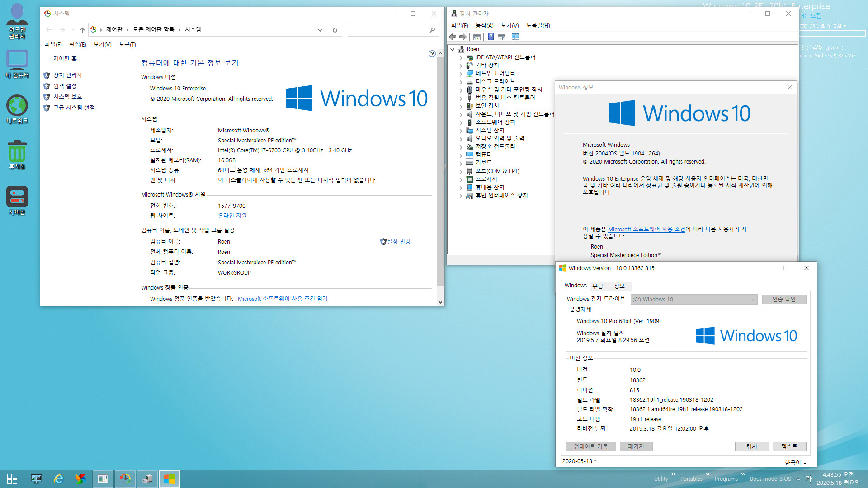Expand 프로세서 node in Device Manager
This screenshot has height=488, width=868.
pos(461,179)
